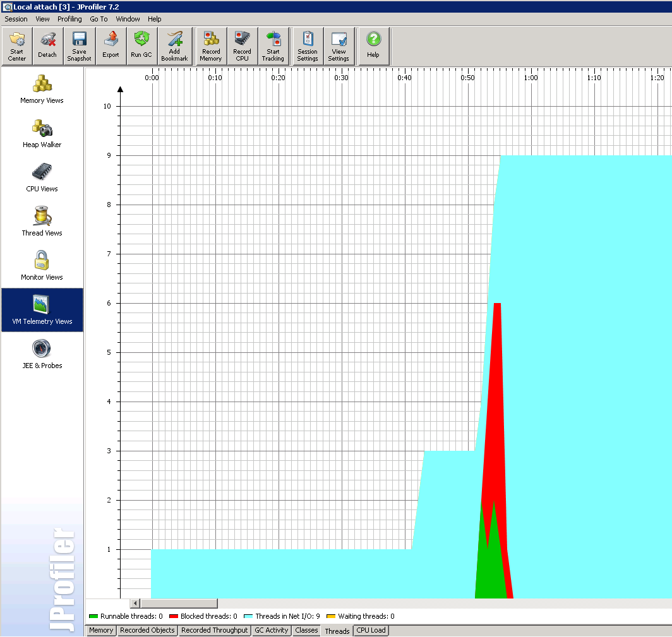Open JEE & Probes section
This screenshot has width=672, height=637.
click(42, 354)
